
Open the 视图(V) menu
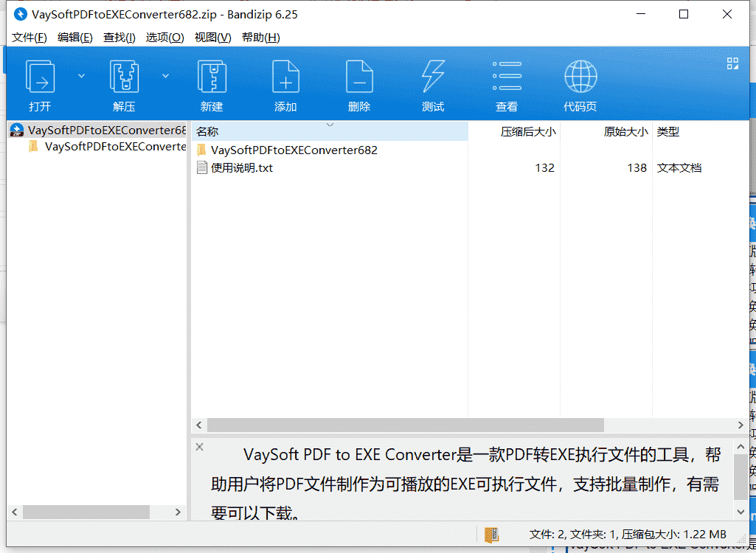coord(212,38)
